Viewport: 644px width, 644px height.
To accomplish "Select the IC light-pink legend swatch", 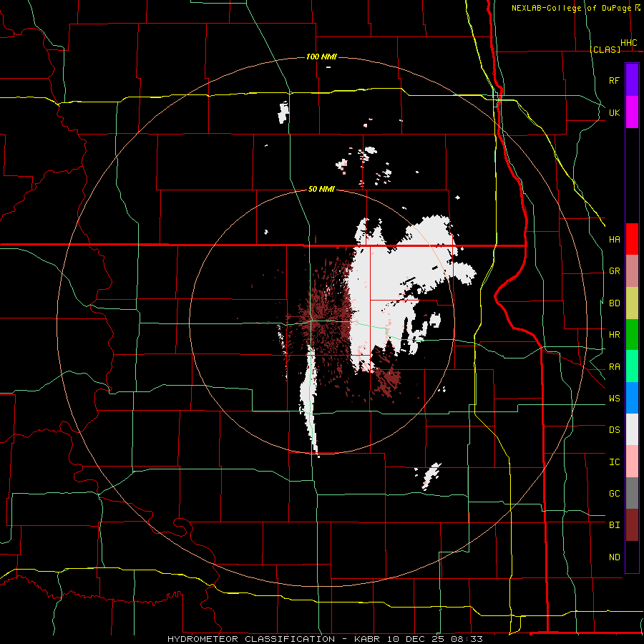I will [x=632, y=462].
